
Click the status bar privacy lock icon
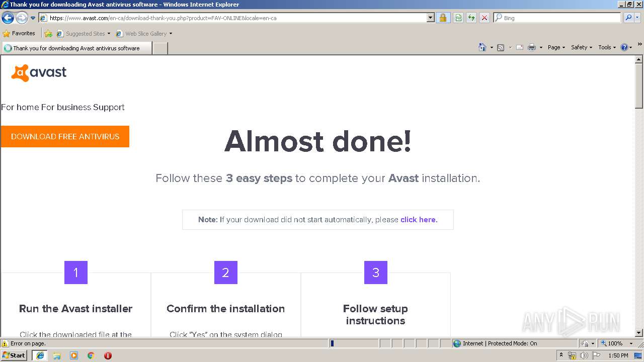click(x=585, y=343)
